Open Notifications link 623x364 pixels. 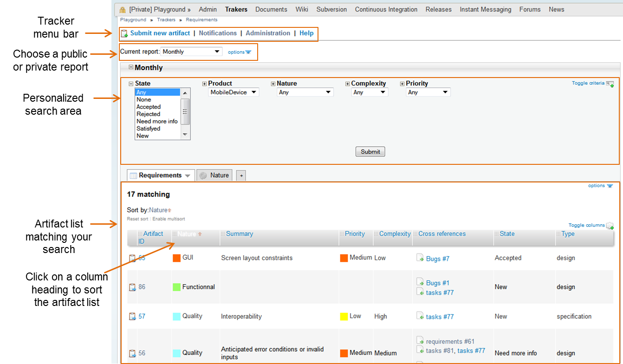218,33
